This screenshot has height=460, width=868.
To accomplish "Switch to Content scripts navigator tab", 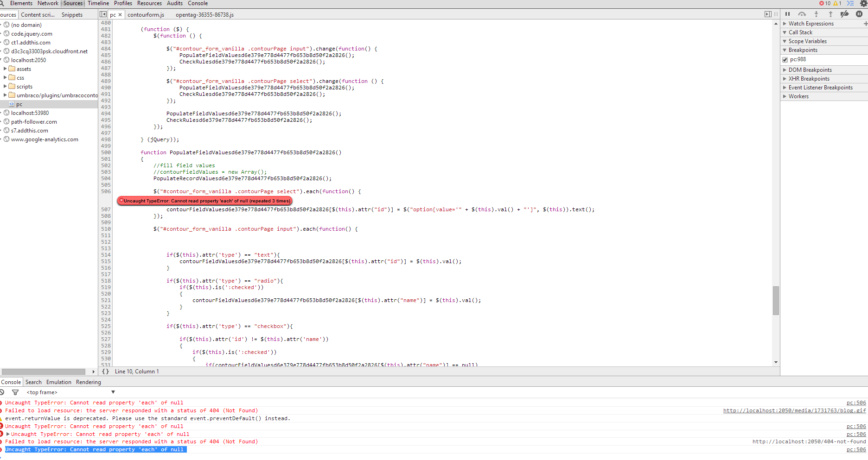I will [x=38, y=15].
